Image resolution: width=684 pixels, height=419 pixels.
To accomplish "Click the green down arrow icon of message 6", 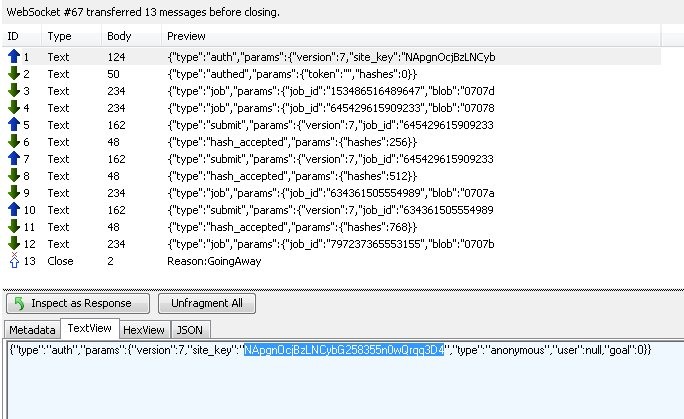I will click(x=14, y=141).
